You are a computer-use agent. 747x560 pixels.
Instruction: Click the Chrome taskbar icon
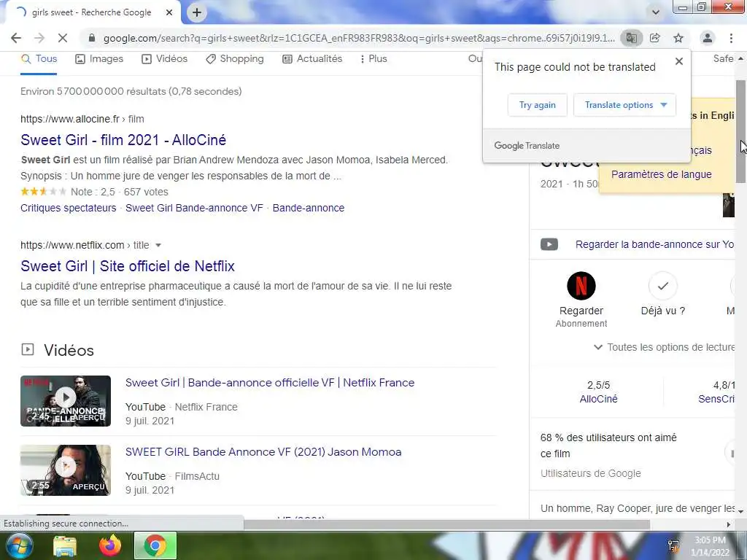coord(155,545)
